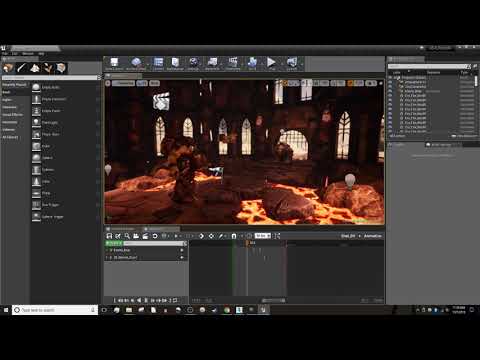The width and height of the screenshot is (480, 360).
Task: Open Sequencer frame rate dropdown
Action: [x=263, y=236]
